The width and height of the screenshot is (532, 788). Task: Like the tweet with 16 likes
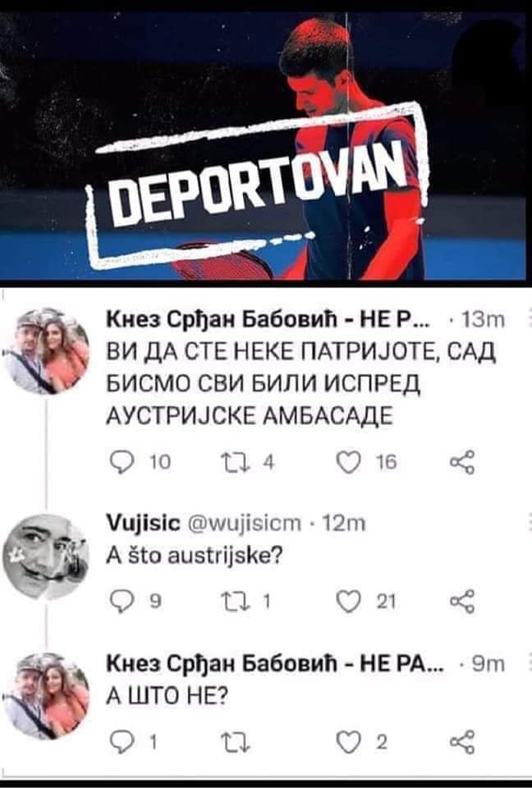(x=350, y=462)
